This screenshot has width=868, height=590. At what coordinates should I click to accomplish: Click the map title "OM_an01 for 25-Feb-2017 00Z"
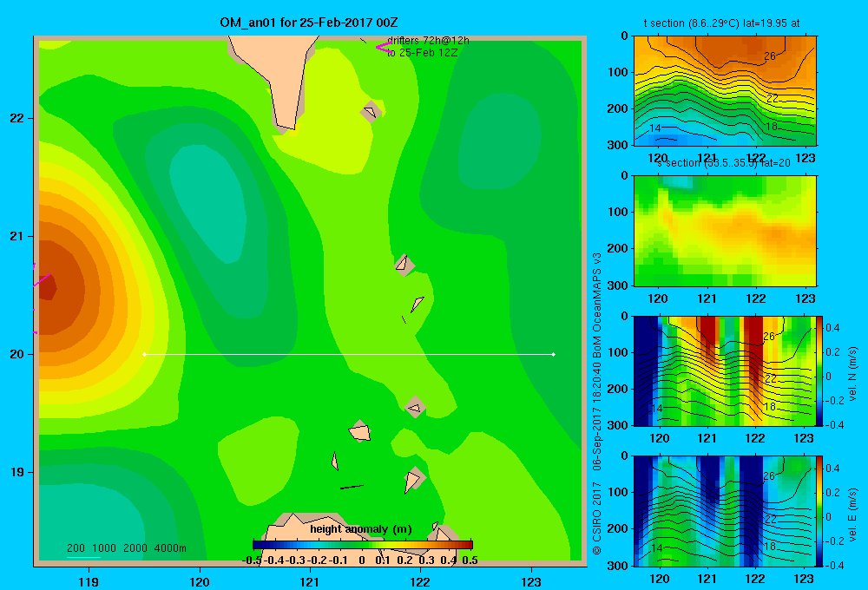[x=309, y=23]
